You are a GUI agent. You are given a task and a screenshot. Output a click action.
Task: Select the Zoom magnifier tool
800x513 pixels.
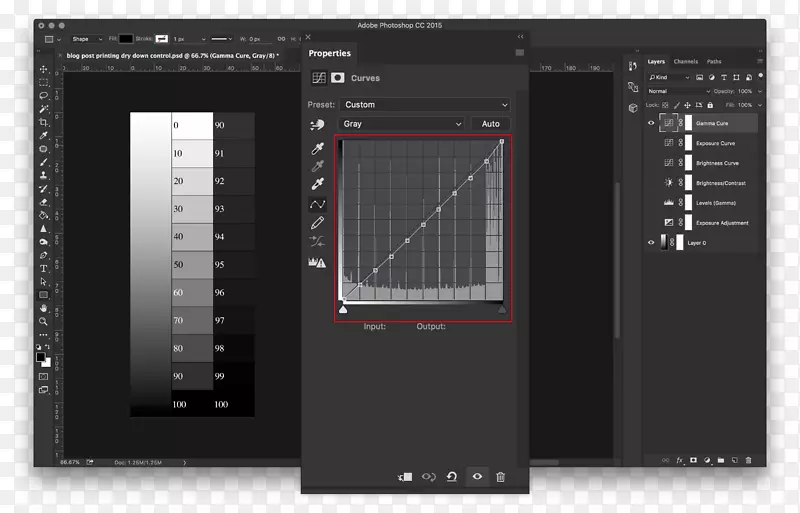click(x=43, y=321)
